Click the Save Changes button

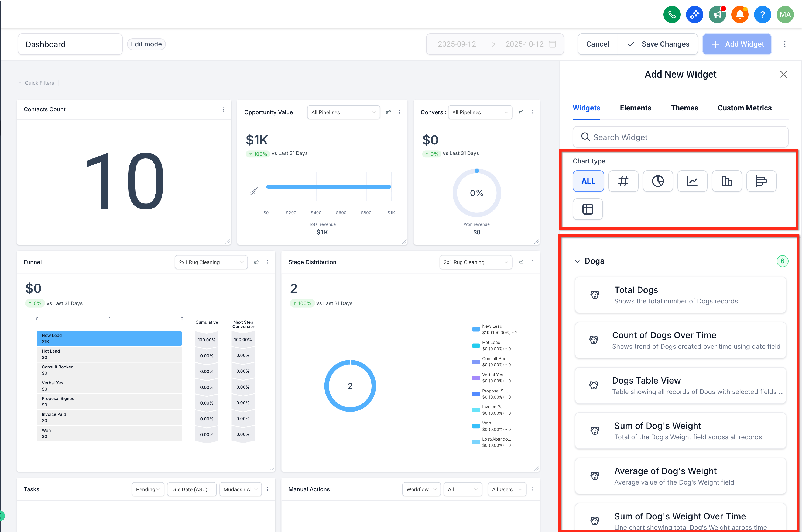click(x=658, y=44)
